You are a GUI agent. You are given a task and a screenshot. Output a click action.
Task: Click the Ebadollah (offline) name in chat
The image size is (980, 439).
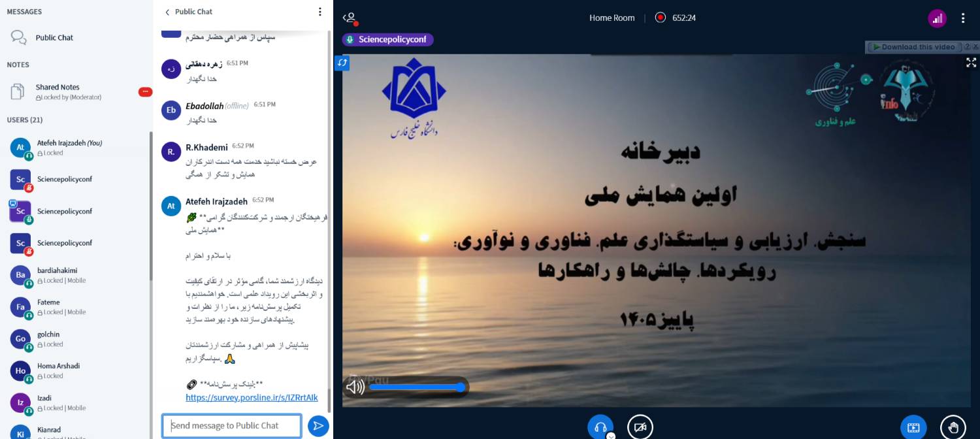pyautogui.click(x=218, y=106)
